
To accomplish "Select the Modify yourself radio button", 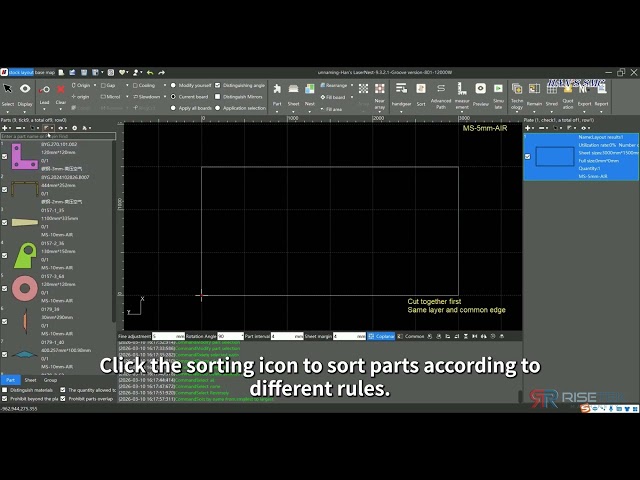I will pos(173,85).
